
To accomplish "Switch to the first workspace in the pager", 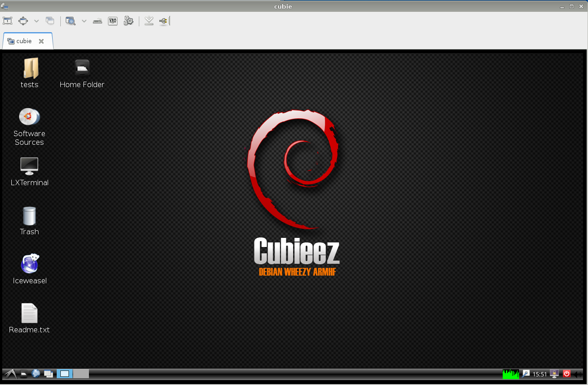I will coord(64,374).
